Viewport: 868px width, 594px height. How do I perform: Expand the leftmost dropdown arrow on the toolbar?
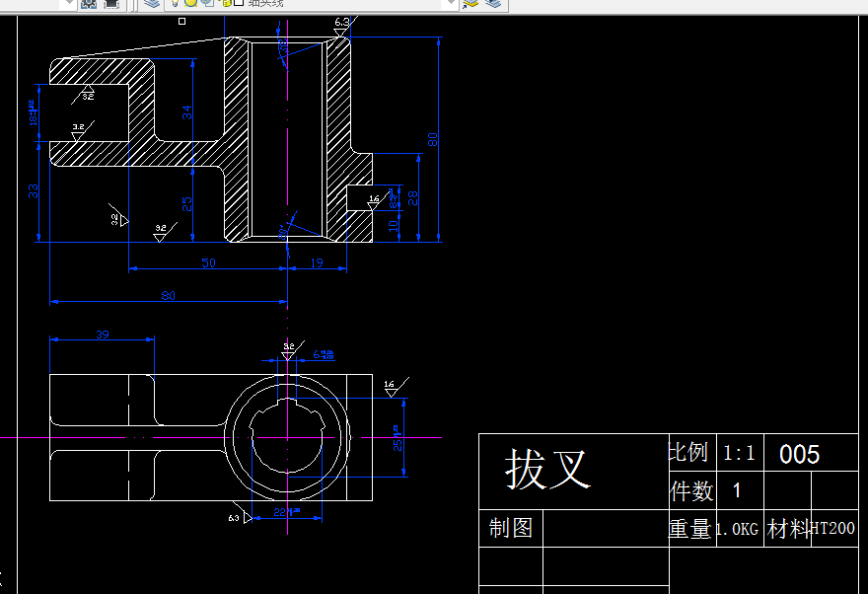(68, 5)
